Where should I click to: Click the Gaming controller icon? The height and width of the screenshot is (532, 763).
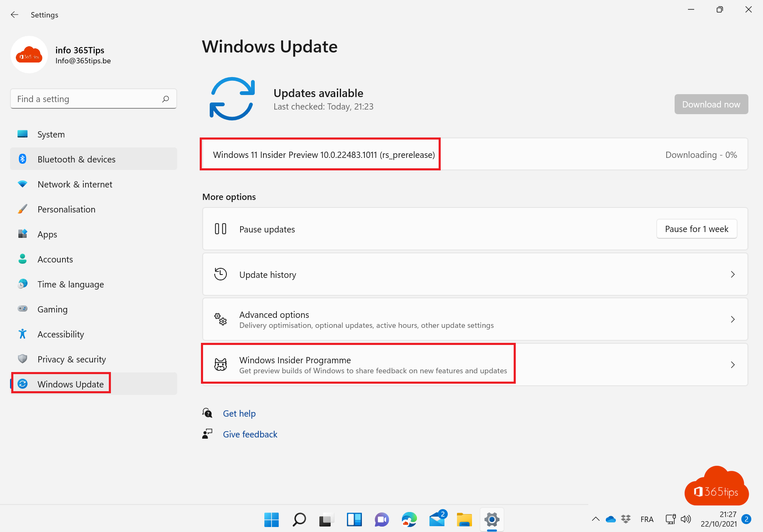click(23, 309)
